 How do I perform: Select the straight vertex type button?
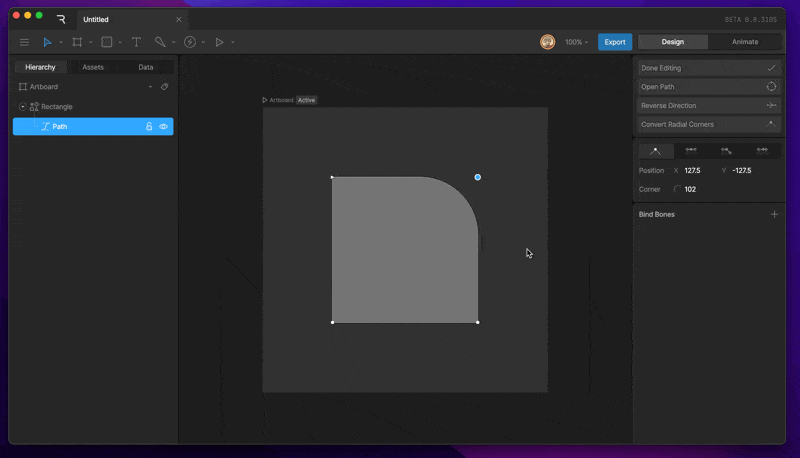coord(656,151)
